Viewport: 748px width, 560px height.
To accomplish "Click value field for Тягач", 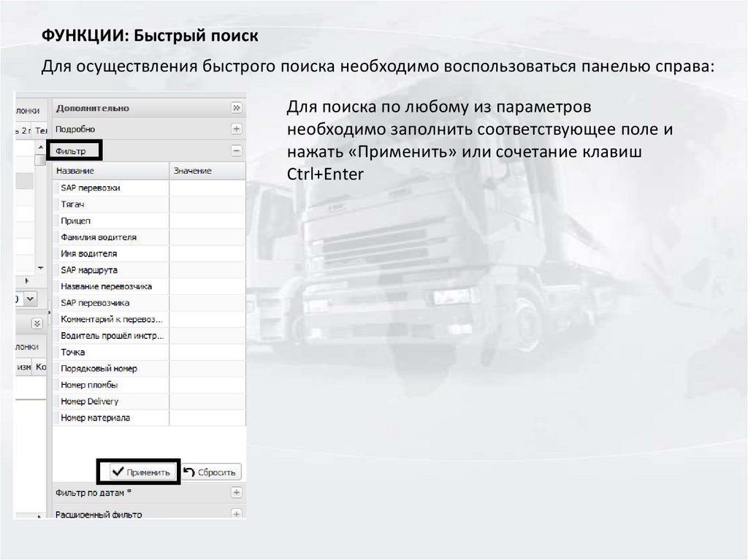I will 207,204.
